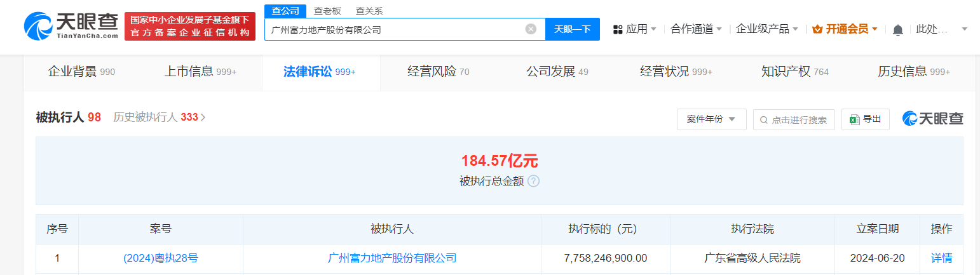The height and width of the screenshot is (275, 980).
Task: Switch to the 经营风险 tab
Action: (438, 72)
